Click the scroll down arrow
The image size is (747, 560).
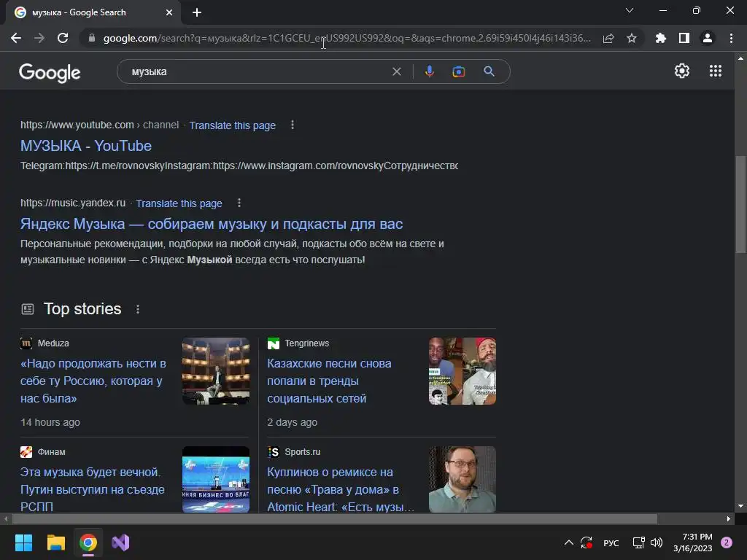pos(740,506)
